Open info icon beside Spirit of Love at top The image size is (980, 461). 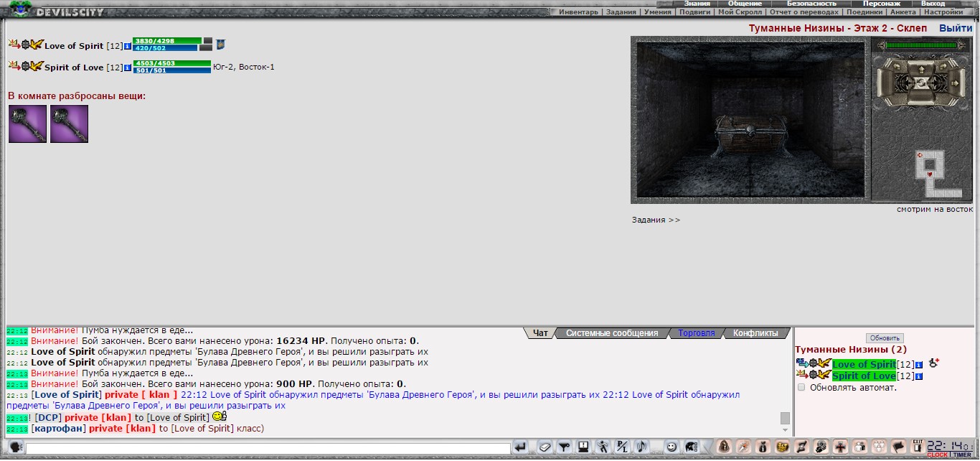tap(128, 67)
